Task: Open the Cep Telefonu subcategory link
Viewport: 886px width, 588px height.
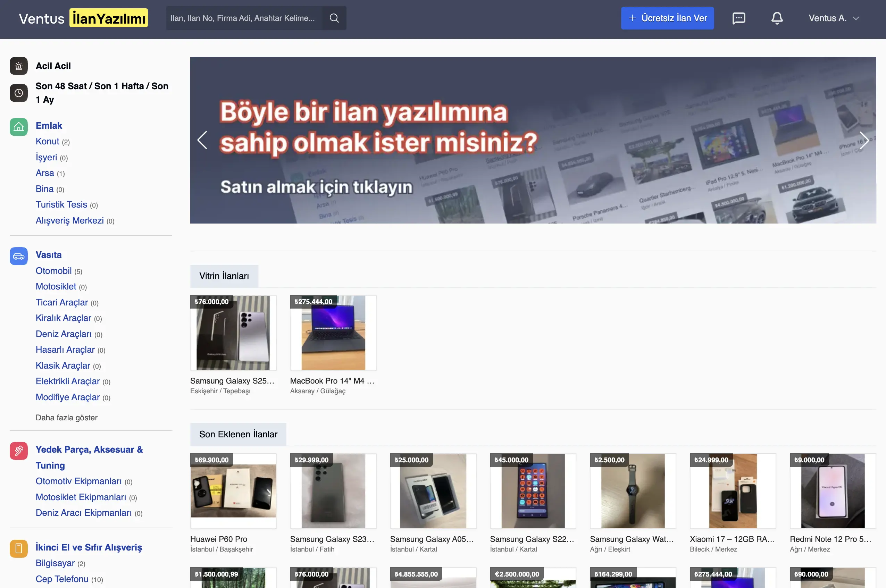Action: [62, 579]
